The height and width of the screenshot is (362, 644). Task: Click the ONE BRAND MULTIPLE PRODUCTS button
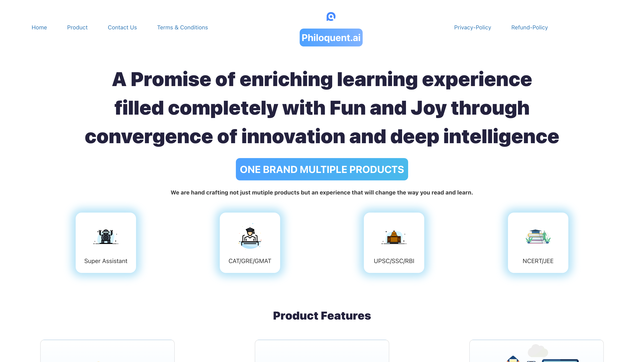(322, 169)
